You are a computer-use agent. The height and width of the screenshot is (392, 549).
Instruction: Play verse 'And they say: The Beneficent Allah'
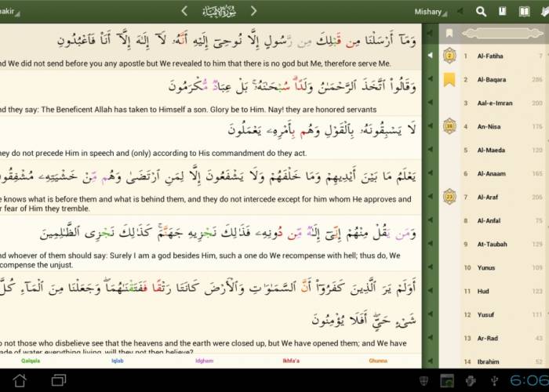[431, 79]
